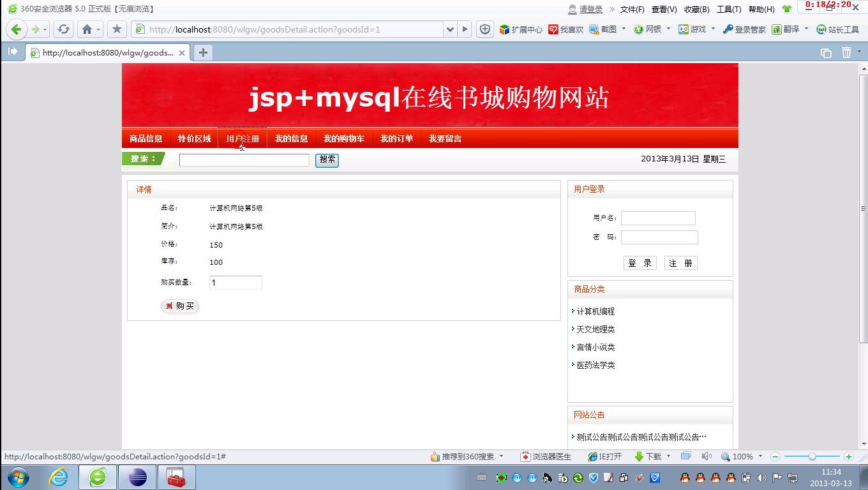Image resolution: width=868 pixels, height=490 pixels.
Task: Open 医药法学类 category link
Action: point(595,365)
